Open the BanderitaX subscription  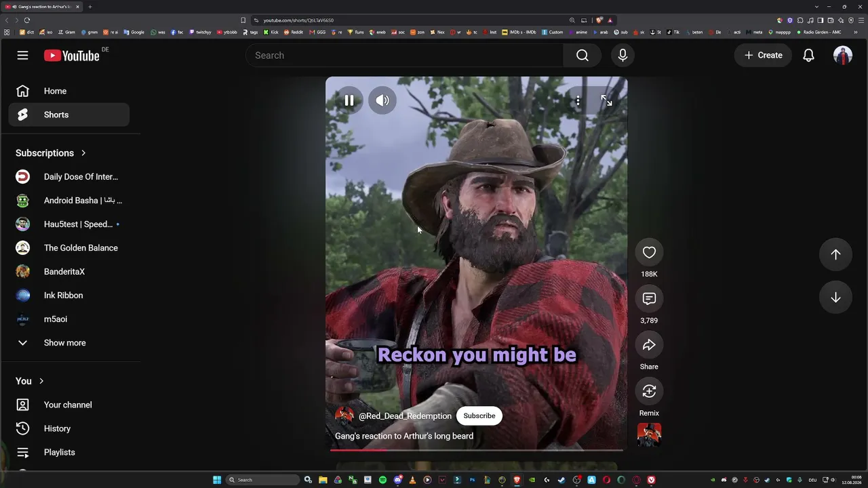click(x=69, y=272)
